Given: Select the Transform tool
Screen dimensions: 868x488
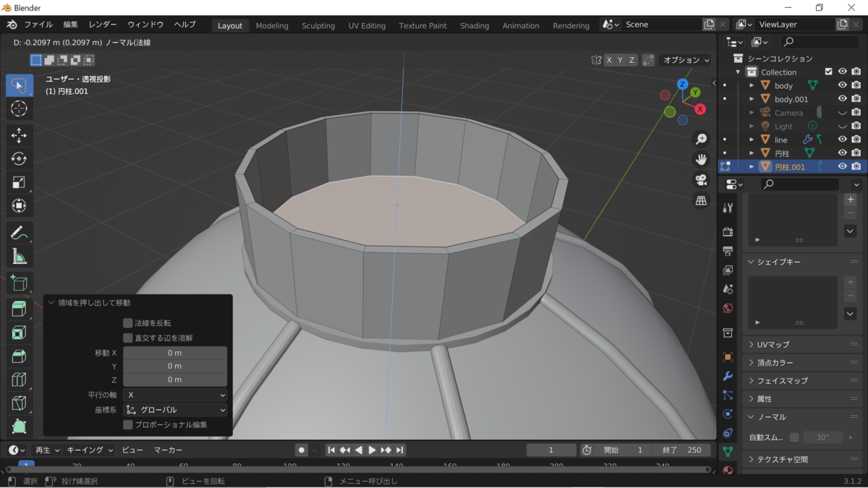Looking at the screenshot, I should 20,205.
